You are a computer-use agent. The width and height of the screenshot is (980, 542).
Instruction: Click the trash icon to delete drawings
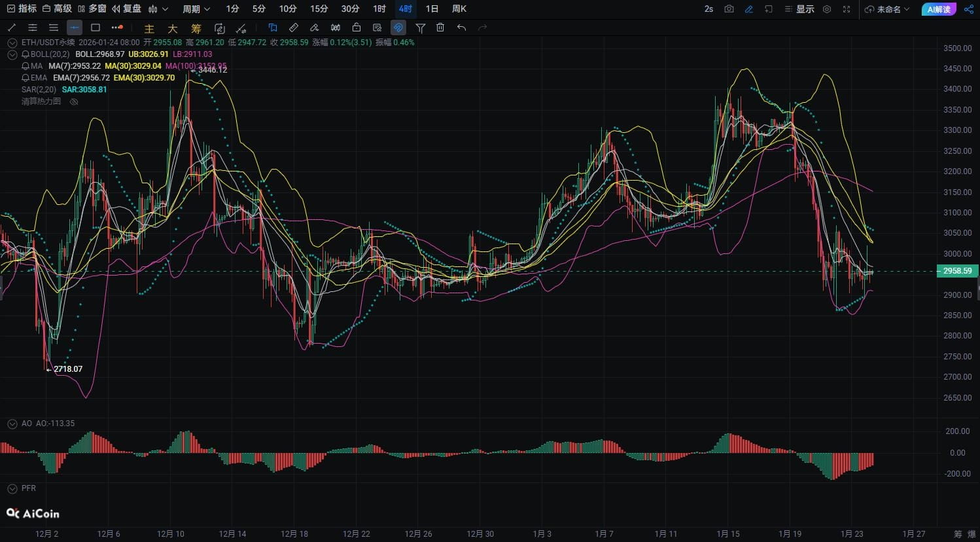coord(440,27)
